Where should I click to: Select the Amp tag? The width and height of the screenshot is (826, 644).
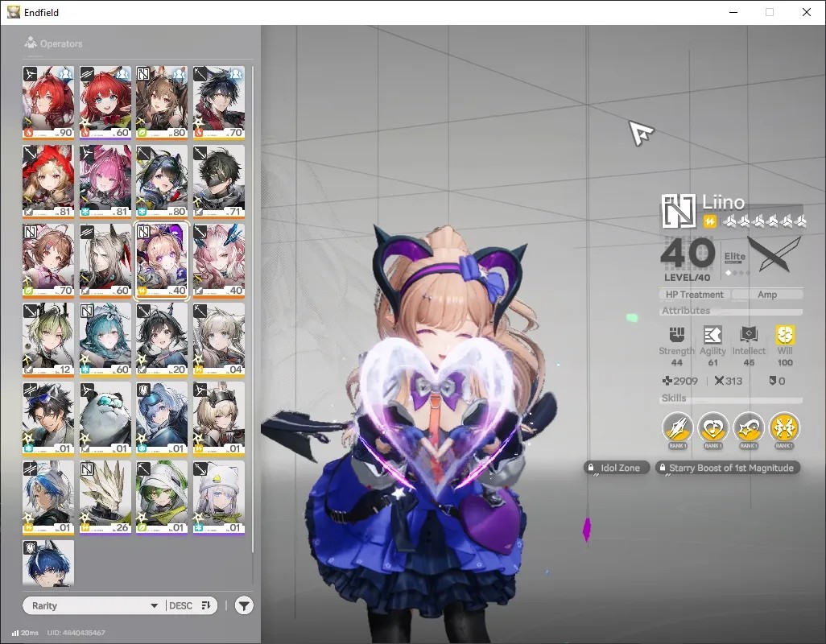tap(767, 295)
